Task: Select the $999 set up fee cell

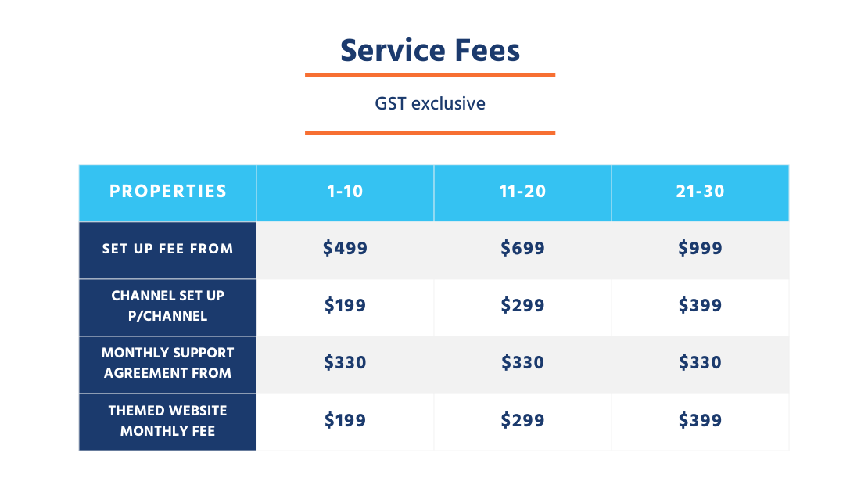Action: pos(701,249)
